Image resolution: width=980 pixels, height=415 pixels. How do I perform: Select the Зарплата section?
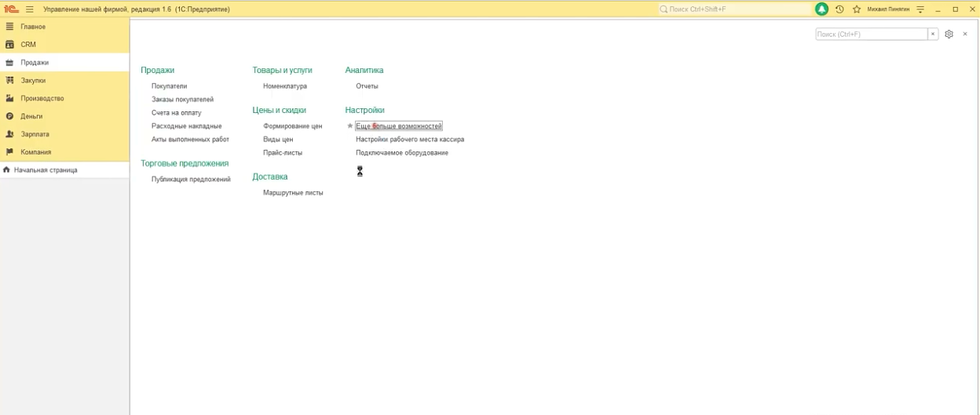pos(35,134)
